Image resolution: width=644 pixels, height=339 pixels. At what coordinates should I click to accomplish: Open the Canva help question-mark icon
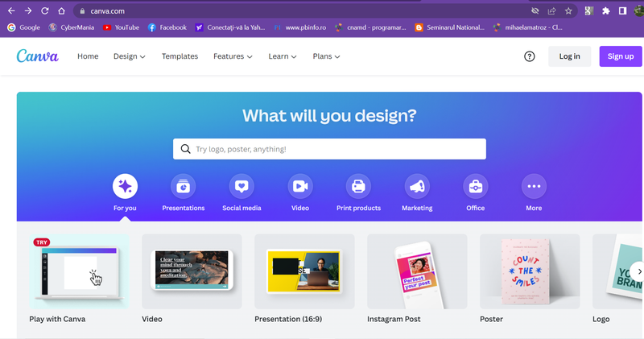pos(530,56)
